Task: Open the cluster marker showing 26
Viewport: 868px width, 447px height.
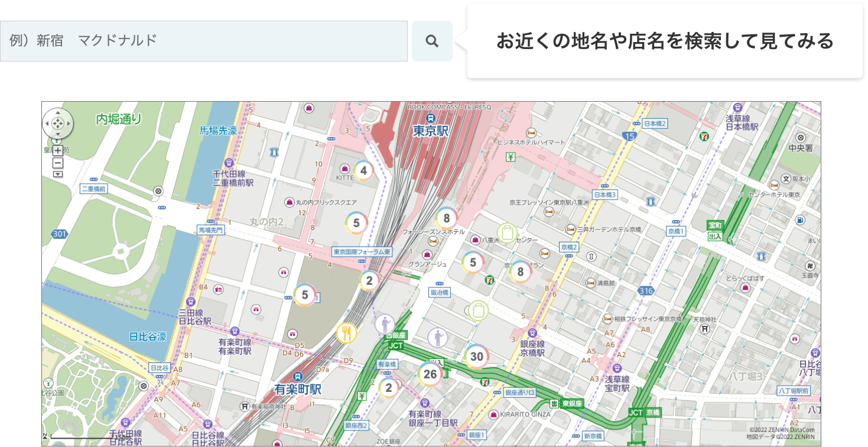Action: pos(430,374)
